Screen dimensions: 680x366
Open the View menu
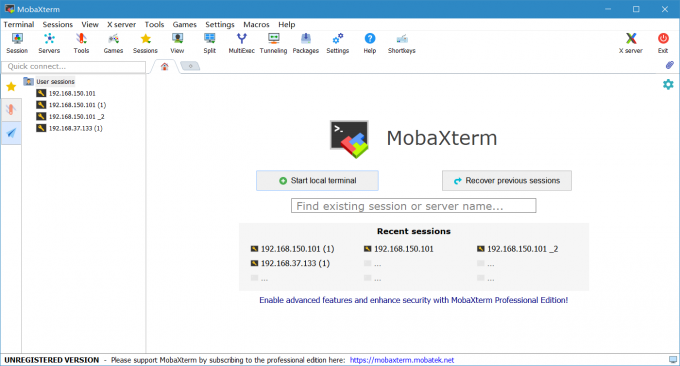pos(90,24)
